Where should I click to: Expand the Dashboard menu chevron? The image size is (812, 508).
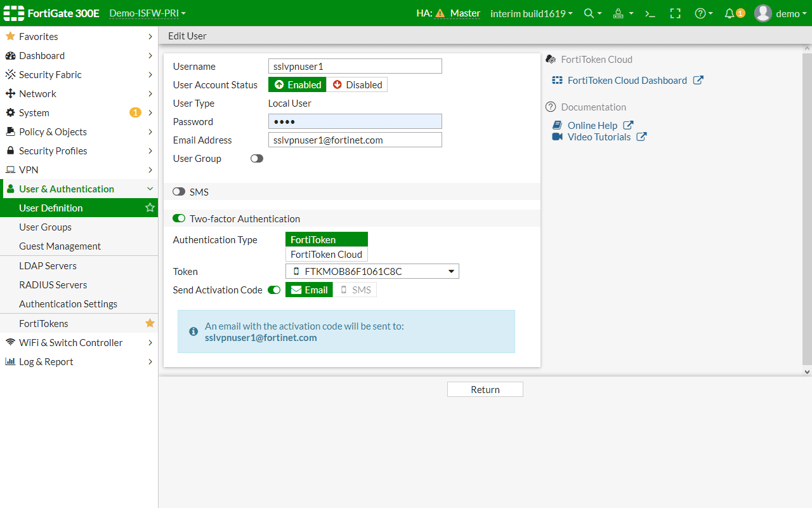[150, 55]
